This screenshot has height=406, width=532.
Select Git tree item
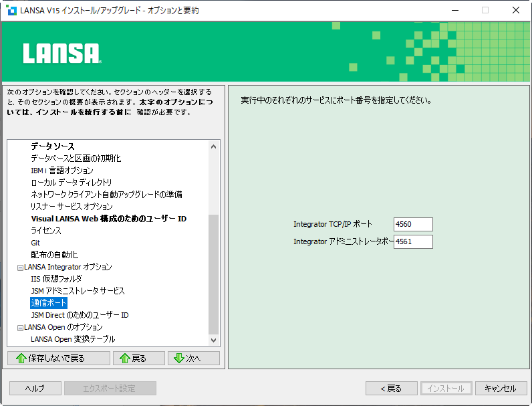tap(35, 243)
